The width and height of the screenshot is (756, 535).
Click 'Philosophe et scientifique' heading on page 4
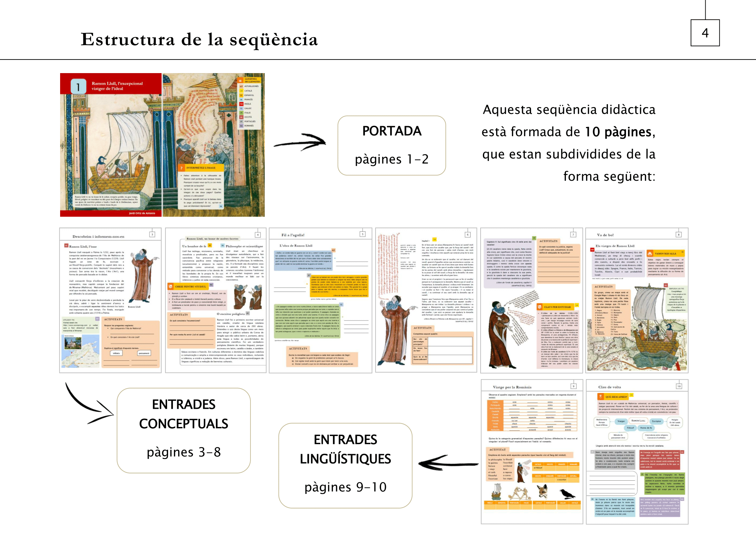(244, 246)
